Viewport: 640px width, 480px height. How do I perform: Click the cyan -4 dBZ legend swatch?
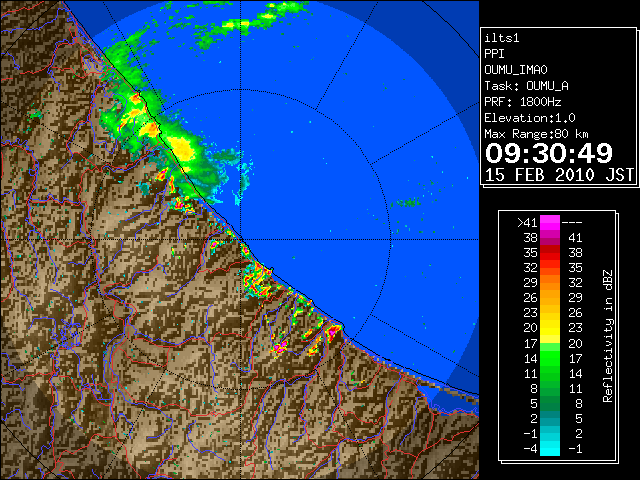(x=550, y=448)
